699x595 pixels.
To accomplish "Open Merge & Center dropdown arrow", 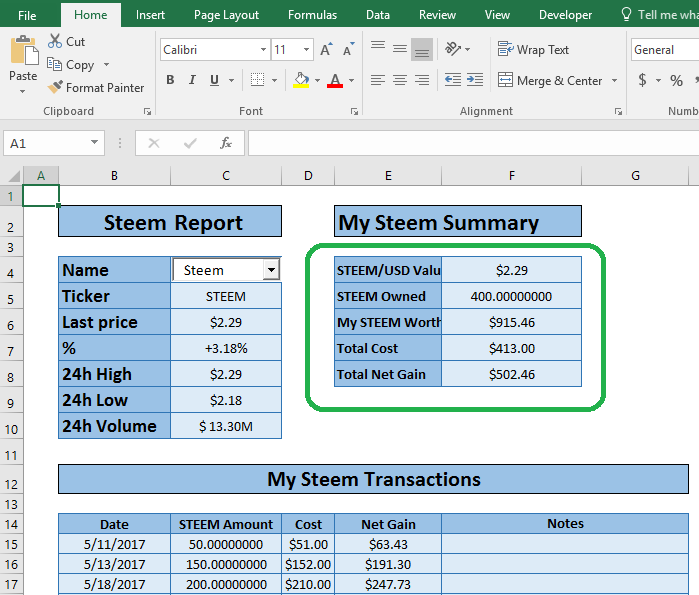I will point(614,81).
